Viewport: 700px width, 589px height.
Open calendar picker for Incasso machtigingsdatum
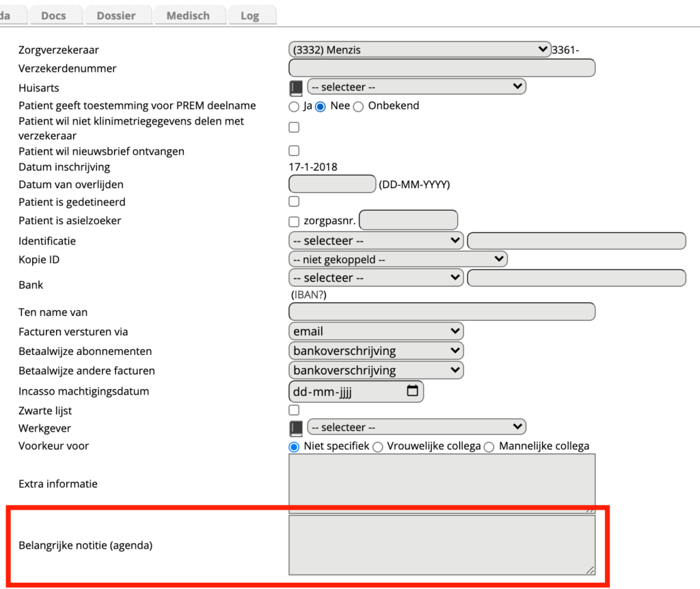(x=412, y=391)
